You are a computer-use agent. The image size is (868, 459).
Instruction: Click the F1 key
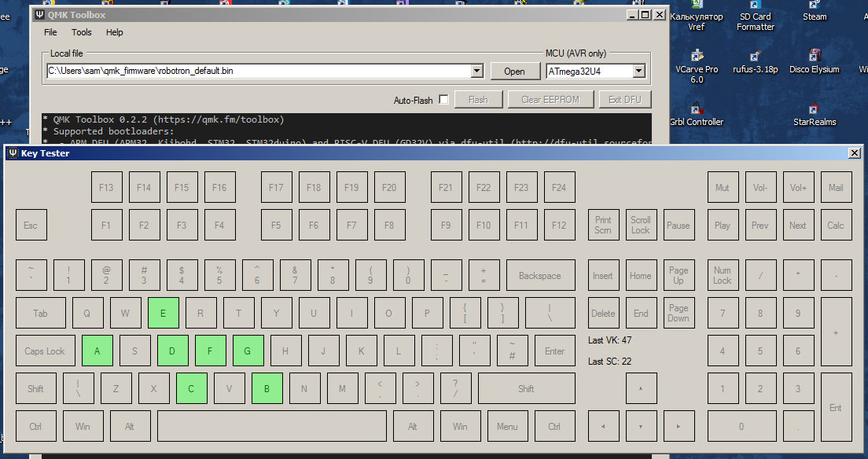pyautogui.click(x=106, y=225)
